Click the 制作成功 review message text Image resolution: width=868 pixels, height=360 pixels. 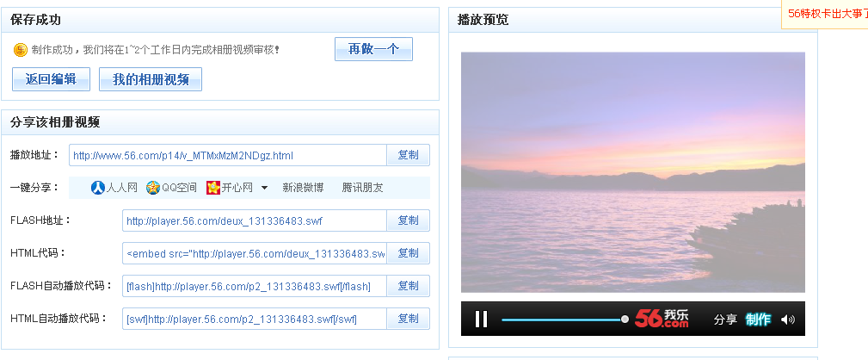point(156,50)
